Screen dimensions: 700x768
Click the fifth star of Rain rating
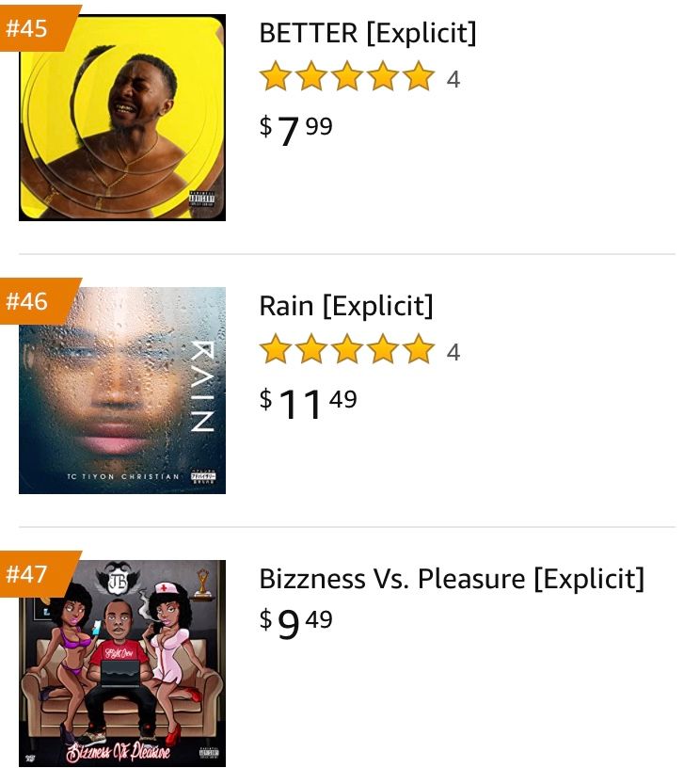[419, 350]
